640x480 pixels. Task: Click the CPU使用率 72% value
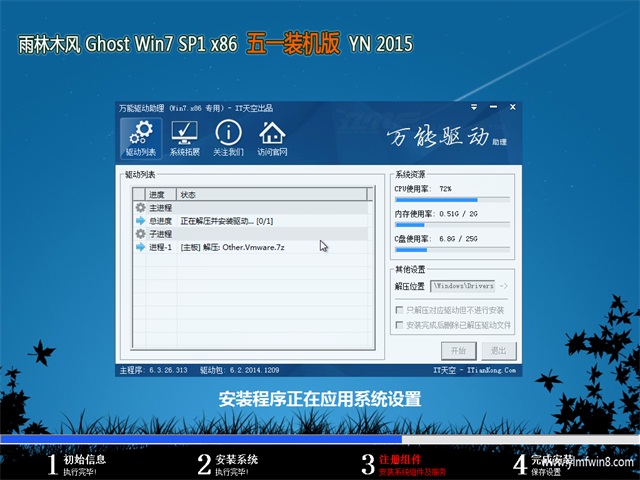pos(445,189)
